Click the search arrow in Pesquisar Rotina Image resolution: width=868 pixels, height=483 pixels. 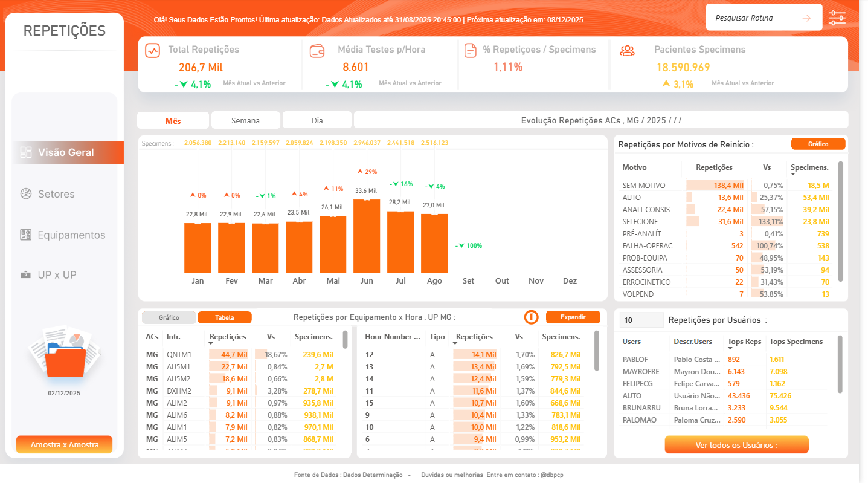[806, 18]
